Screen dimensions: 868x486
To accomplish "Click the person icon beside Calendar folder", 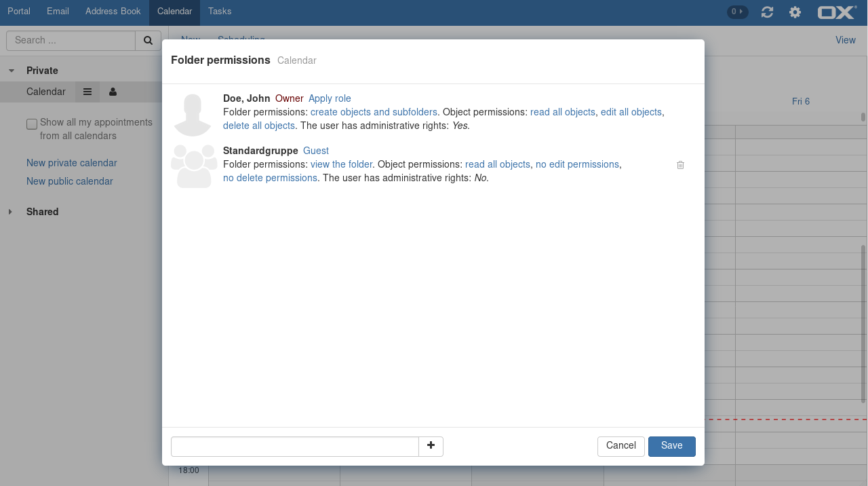I will 113,92.
